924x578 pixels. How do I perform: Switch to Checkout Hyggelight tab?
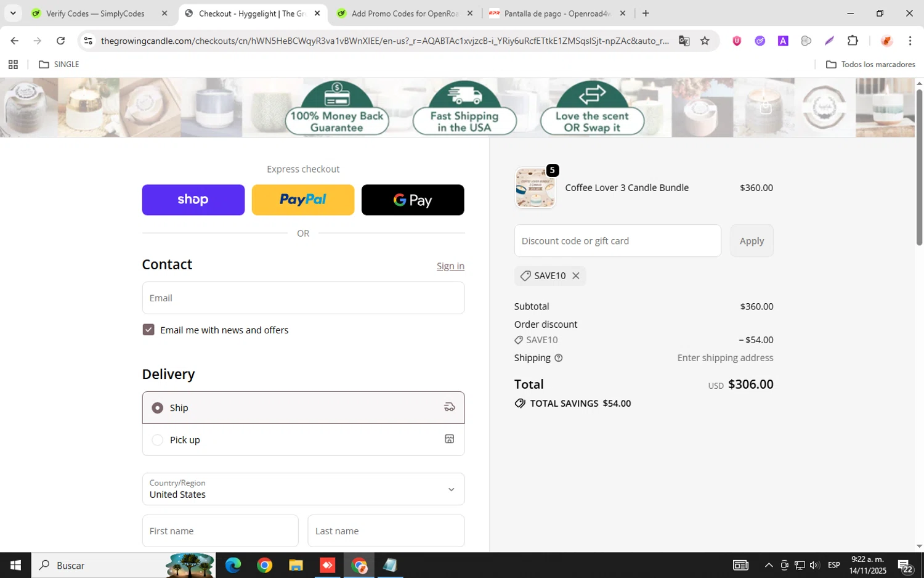click(251, 14)
